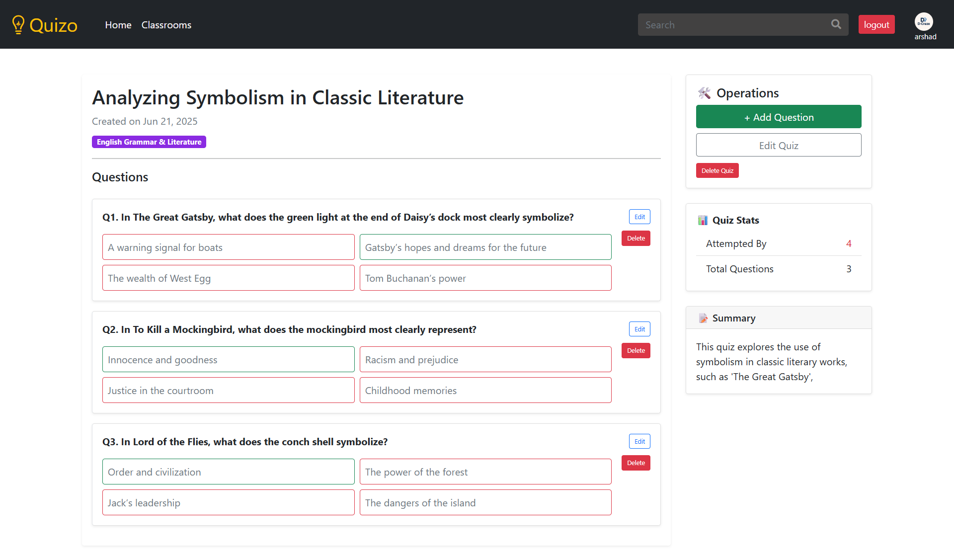Open the Home menu item

coord(118,25)
